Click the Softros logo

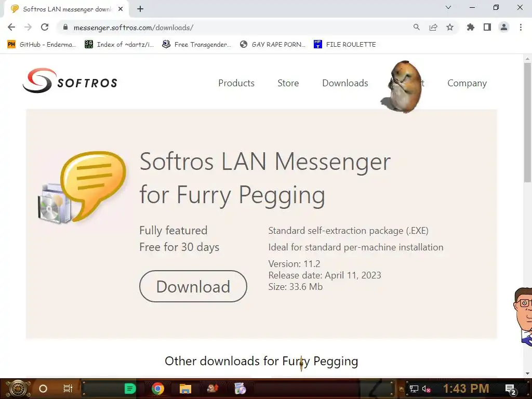point(70,81)
